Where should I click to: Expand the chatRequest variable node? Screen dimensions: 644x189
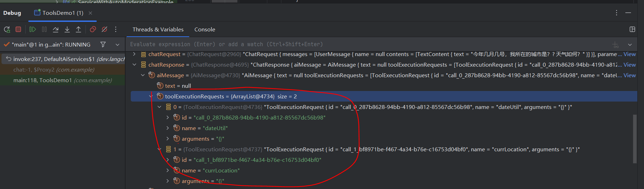tap(134, 54)
